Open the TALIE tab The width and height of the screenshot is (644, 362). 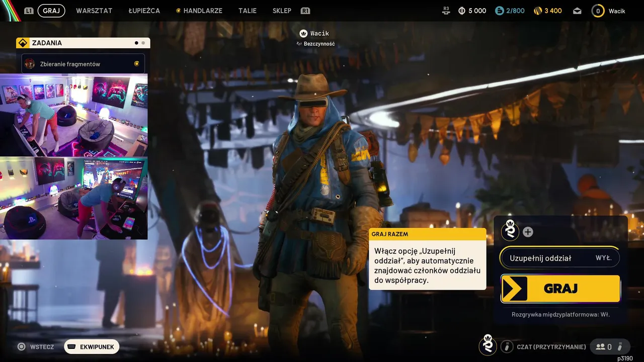[x=248, y=11]
